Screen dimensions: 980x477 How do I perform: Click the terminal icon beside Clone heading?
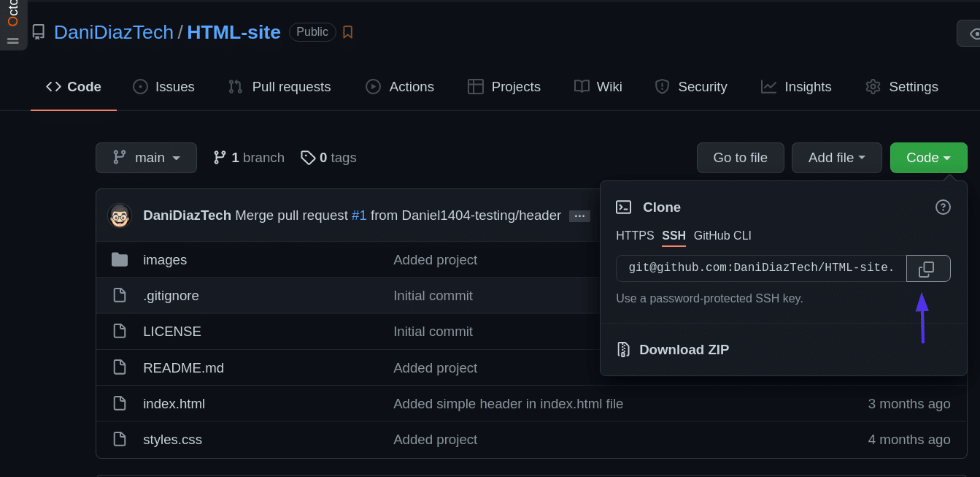pos(623,207)
